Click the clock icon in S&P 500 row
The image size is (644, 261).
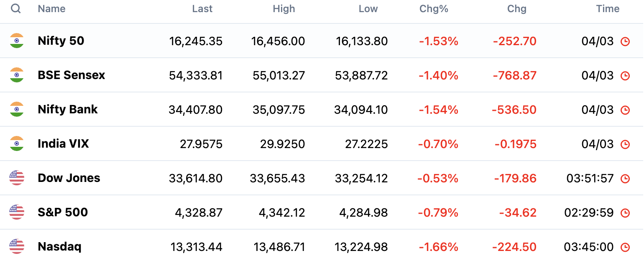click(x=625, y=213)
